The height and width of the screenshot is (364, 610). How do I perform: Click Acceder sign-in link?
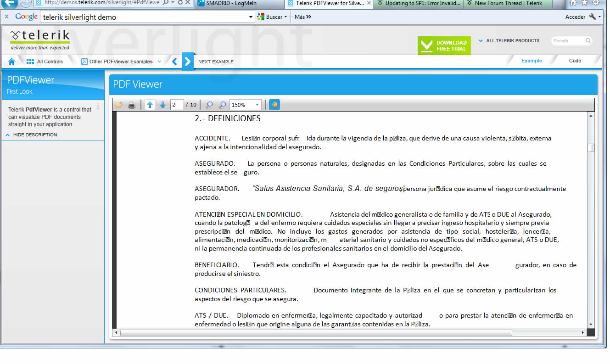coord(575,17)
